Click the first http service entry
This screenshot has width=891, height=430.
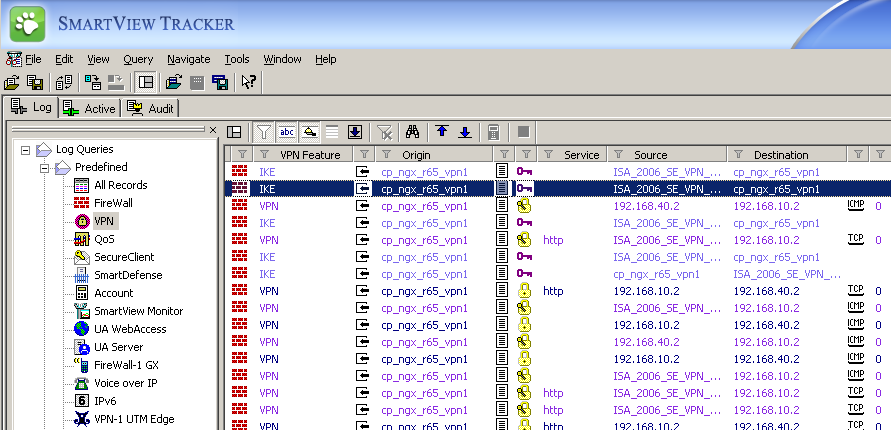(x=553, y=240)
